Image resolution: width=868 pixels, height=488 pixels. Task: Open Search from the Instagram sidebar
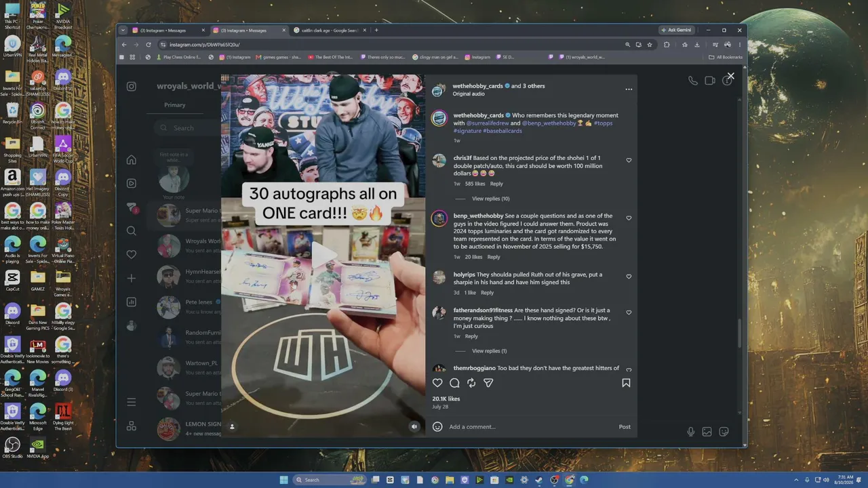pyautogui.click(x=132, y=231)
